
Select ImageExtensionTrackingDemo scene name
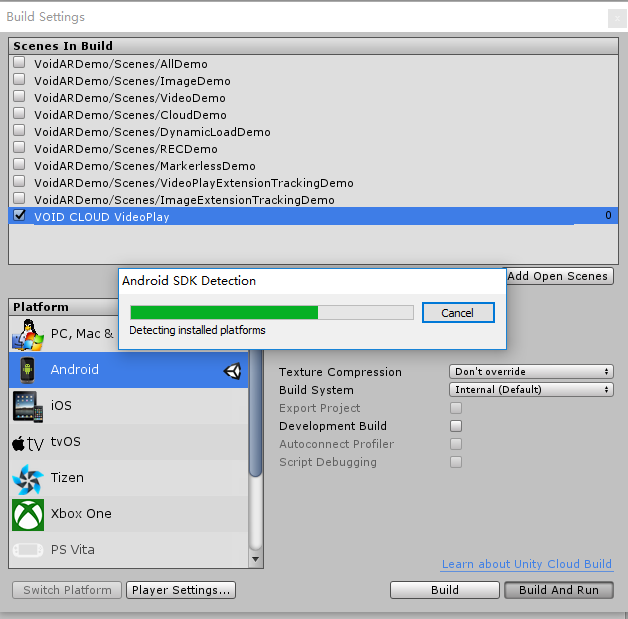184,200
